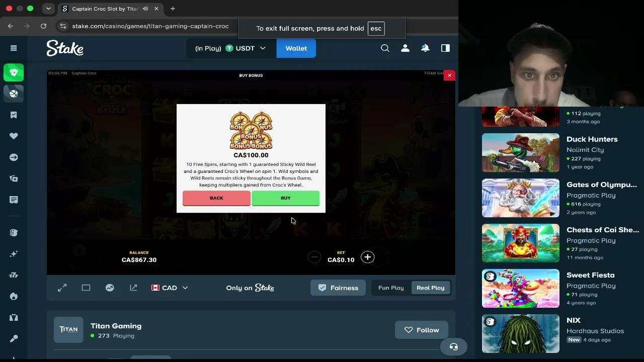Open the sports basketball icon in the sidebar
This screenshot has height=362, width=644.
click(14, 94)
